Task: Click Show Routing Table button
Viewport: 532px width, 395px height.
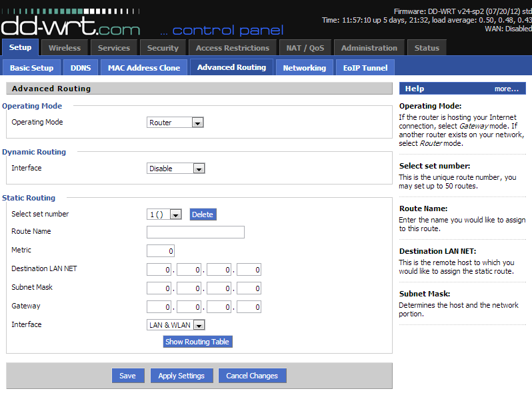Action: point(197,342)
